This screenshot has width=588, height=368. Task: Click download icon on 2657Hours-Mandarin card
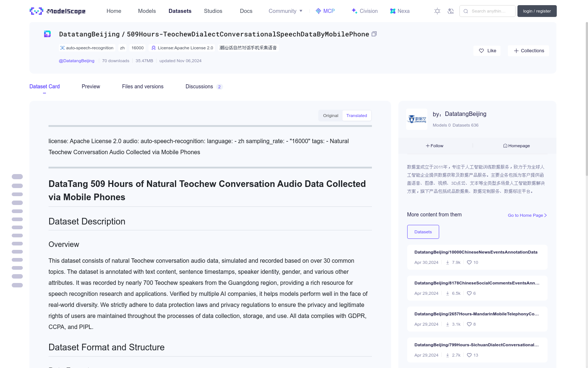[x=448, y=324]
